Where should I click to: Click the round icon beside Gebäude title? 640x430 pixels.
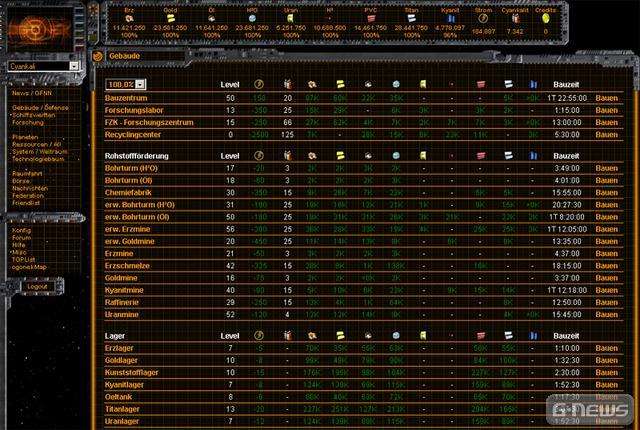(98, 56)
